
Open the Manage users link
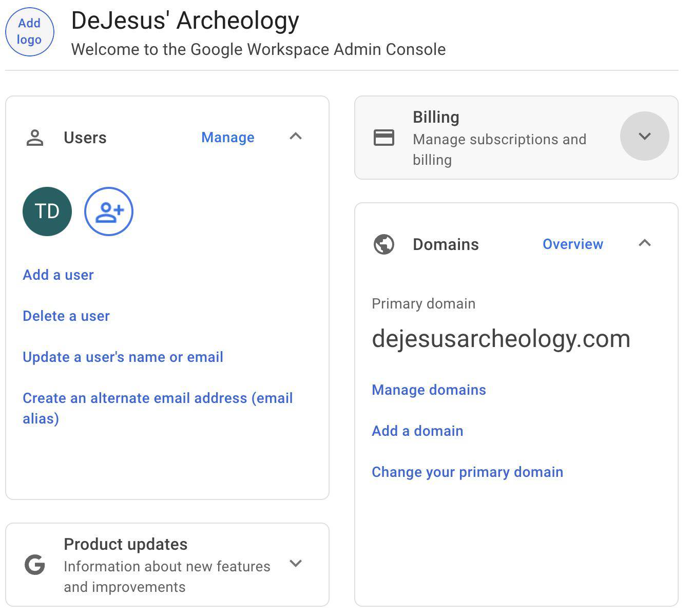coord(228,138)
